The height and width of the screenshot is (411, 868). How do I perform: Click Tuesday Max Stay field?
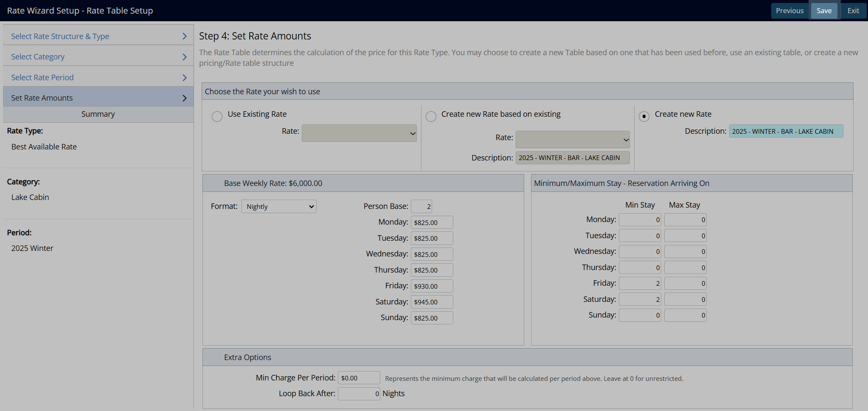click(685, 236)
